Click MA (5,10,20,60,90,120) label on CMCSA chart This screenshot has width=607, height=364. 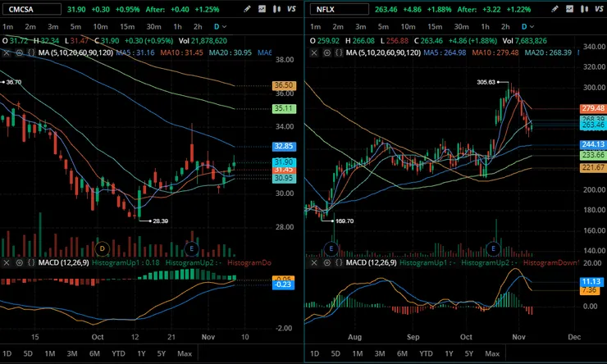[x=75, y=52]
